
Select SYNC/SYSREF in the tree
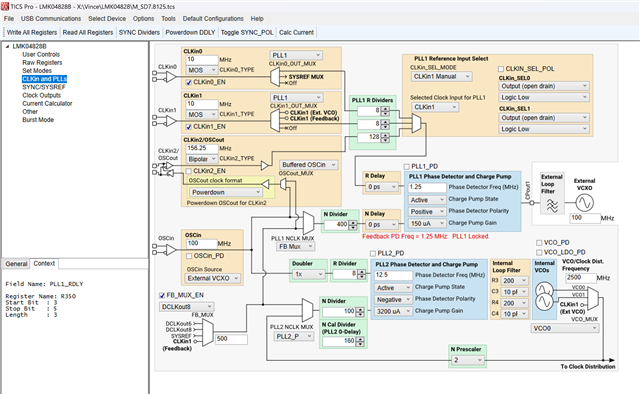tap(44, 87)
